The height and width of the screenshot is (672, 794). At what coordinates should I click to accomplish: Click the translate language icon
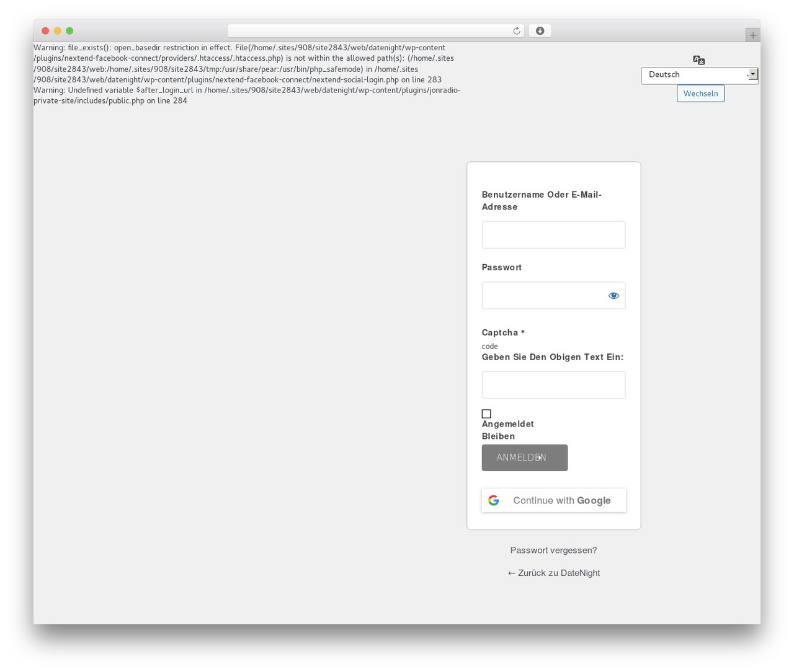coord(699,60)
